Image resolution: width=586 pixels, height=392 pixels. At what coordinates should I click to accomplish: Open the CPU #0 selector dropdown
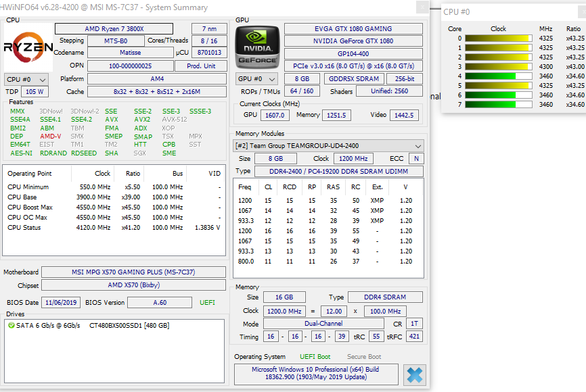point(26,80)
